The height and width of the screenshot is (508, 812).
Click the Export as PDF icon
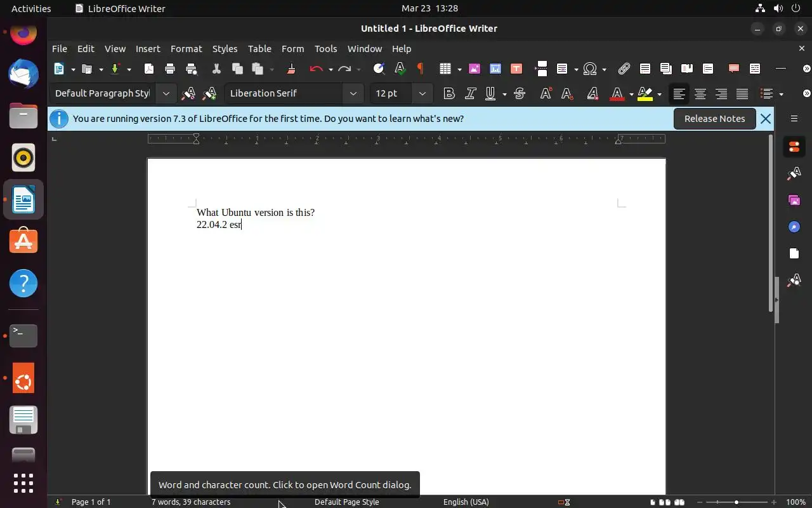click(x=149, y=69)
